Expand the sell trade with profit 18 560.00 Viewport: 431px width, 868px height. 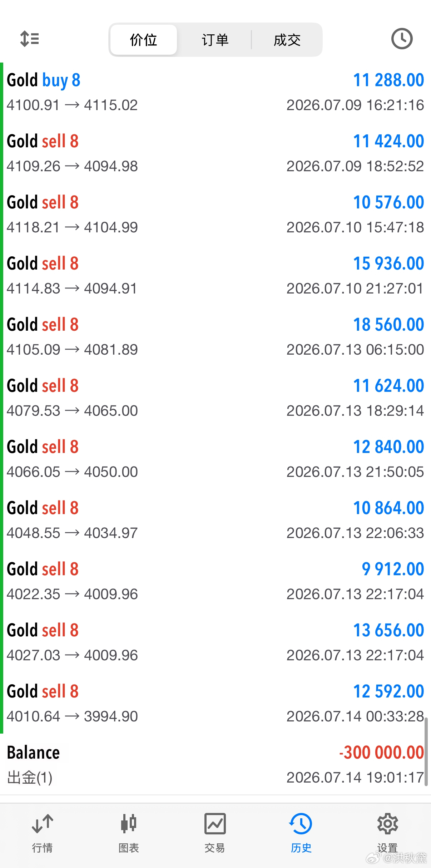pos(215,337)
